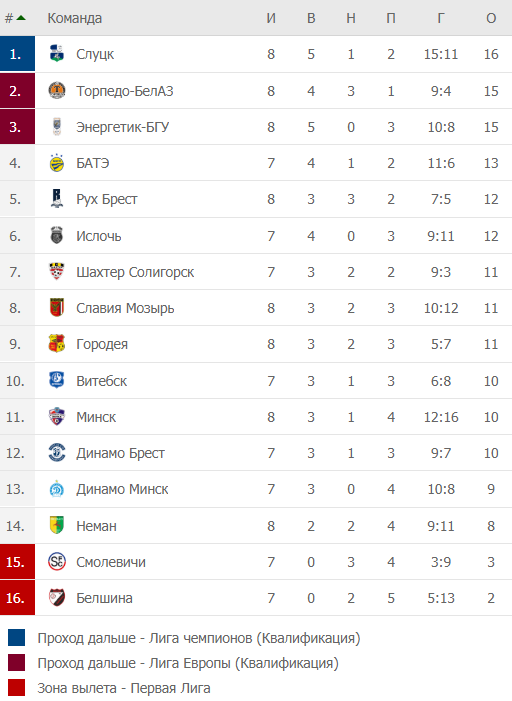
Task: Open the Энергетик-БГУ team link
Action: [123, 127]
